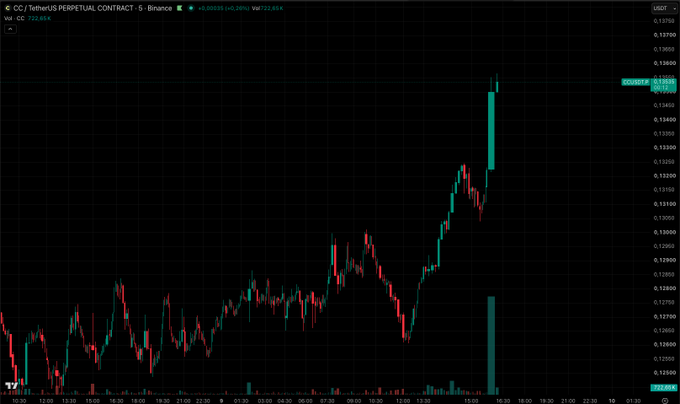Click price axis label 0,13700

point(664,35)
